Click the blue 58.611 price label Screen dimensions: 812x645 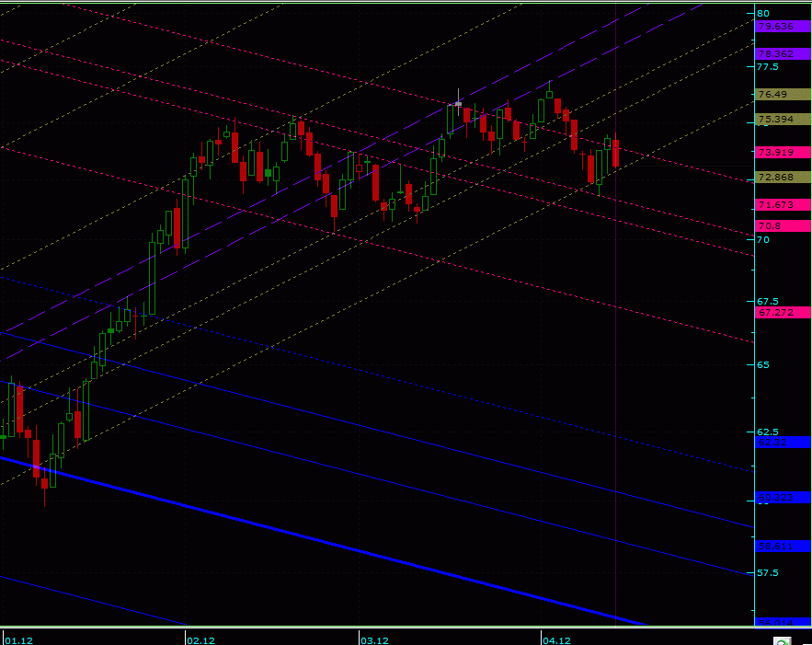[x=783, y=546]
